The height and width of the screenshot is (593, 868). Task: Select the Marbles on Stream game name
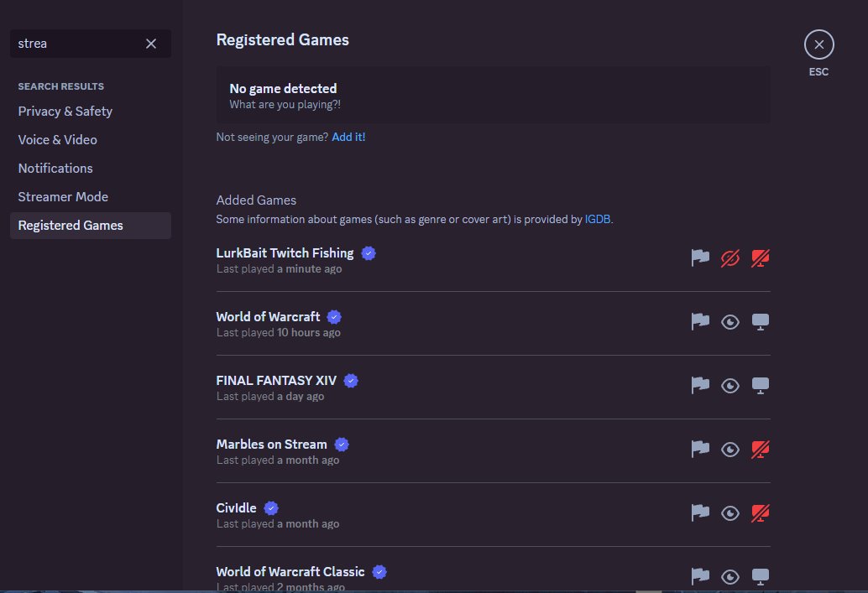271,445
